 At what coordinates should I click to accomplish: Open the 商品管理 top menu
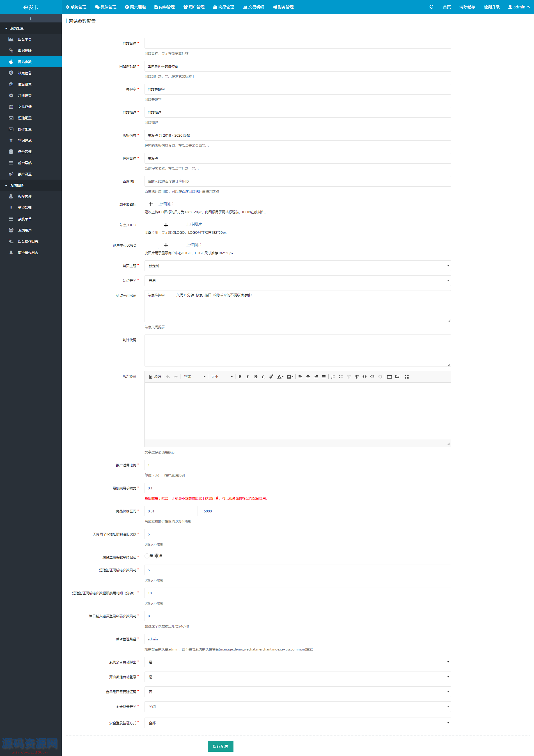[x=224, y=7]
